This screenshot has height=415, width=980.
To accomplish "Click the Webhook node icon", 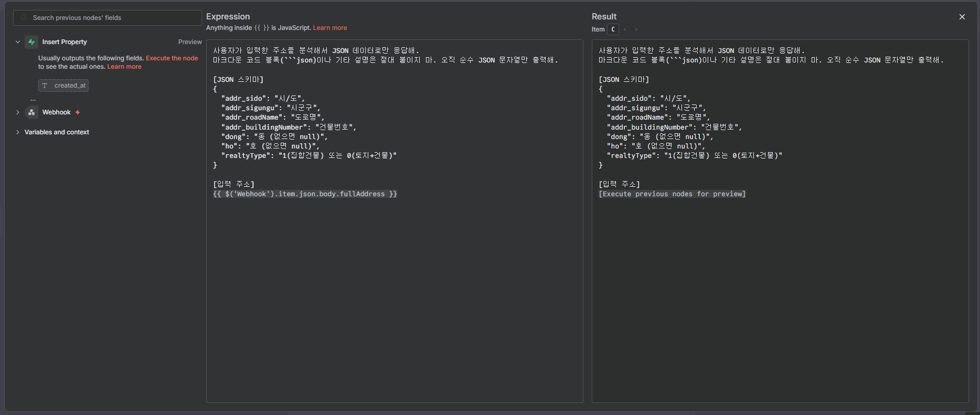I will pyautogui.click(x=31, y=112).
